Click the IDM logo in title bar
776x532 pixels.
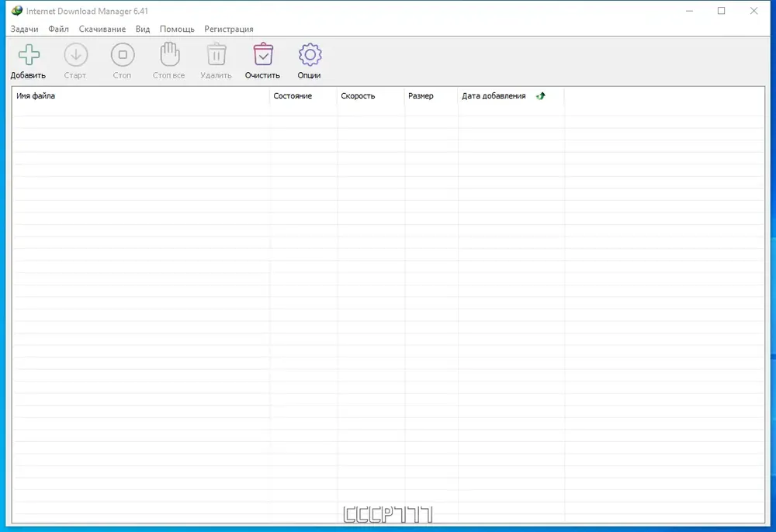pos(17,10)
